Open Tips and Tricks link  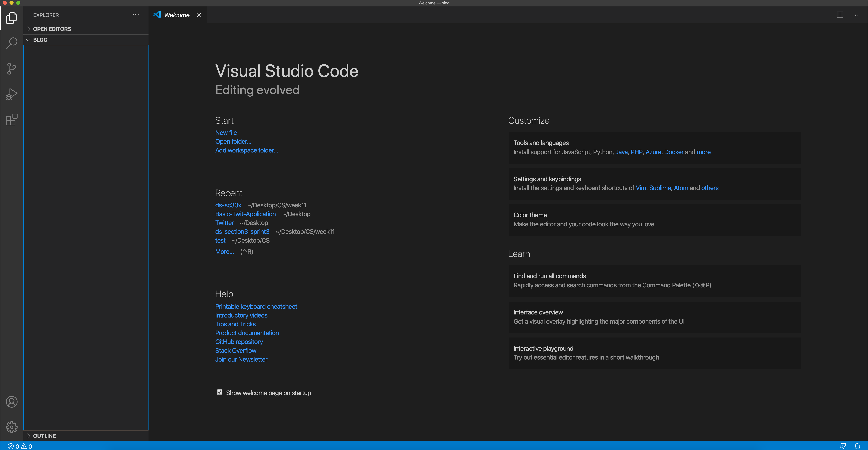click(235, 324)
